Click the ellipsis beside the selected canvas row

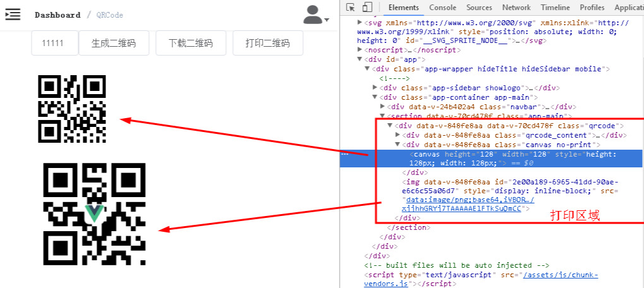(345, 154)
